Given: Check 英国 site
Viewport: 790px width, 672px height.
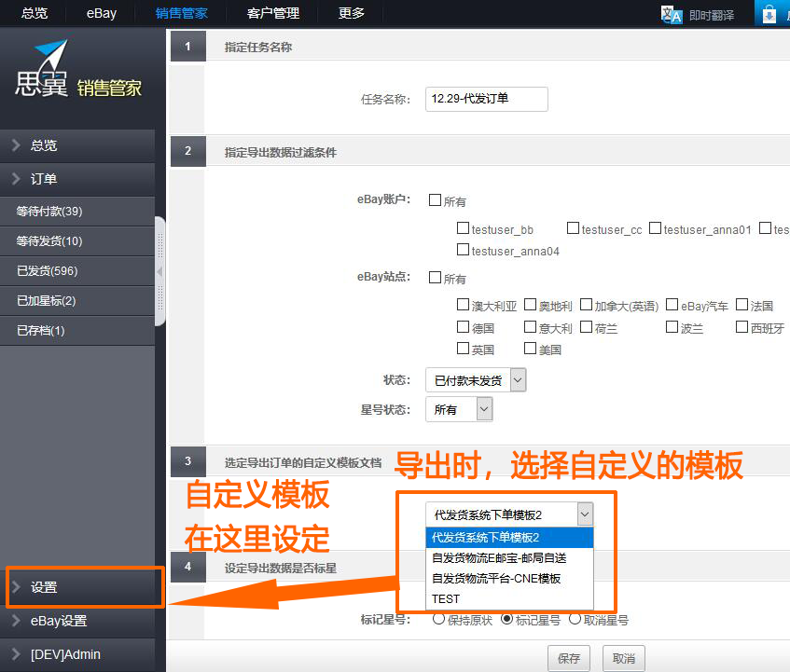Looking at the screenshot, I should 463,349.
